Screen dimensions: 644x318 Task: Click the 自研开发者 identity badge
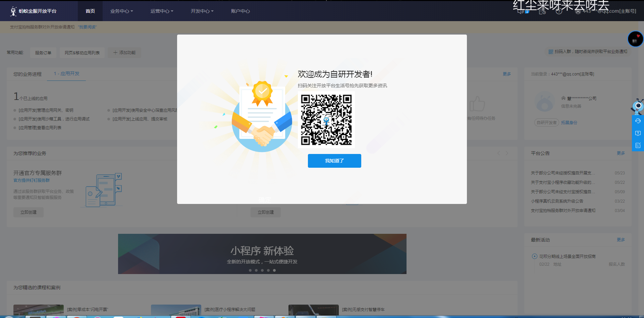546,123
